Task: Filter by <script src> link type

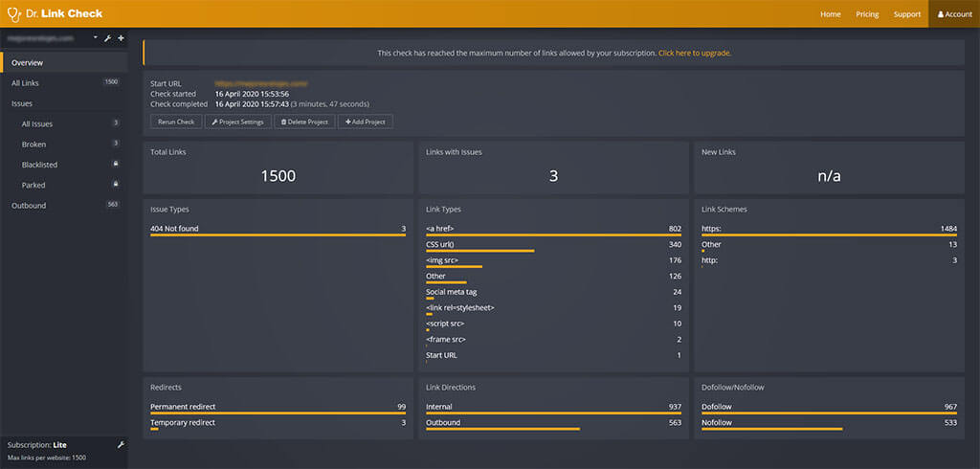Action: 554,324
